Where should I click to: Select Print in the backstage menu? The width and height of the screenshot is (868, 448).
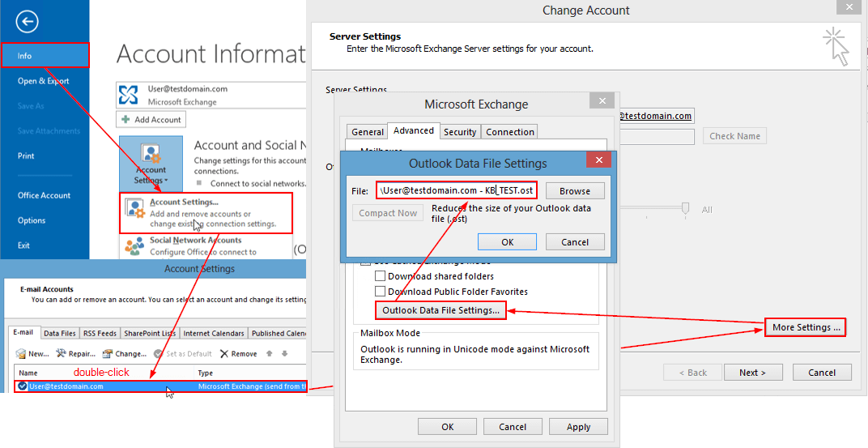tap(25, 156)
